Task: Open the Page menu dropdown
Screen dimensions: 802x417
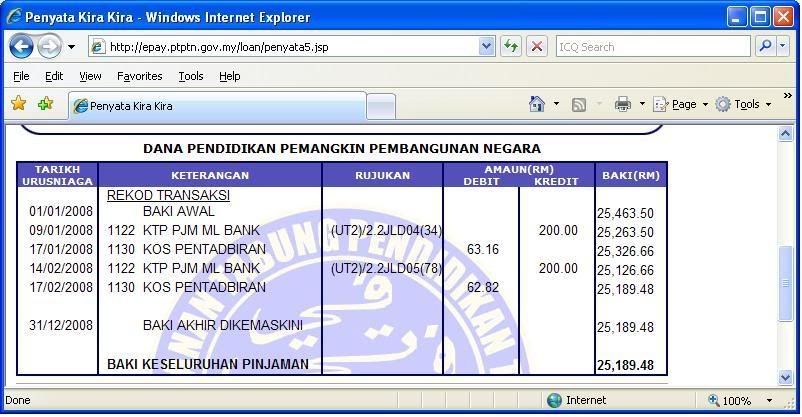Action: [x=683, y=104]
